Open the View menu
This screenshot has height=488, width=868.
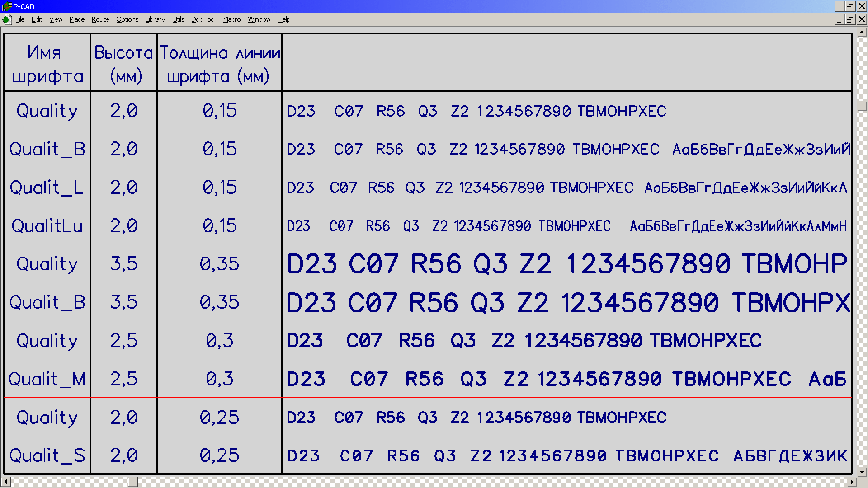coord(56,19)
